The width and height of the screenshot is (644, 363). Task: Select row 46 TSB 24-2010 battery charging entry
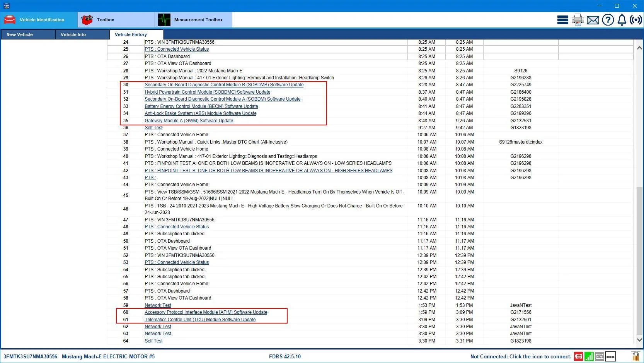[370, 209]
